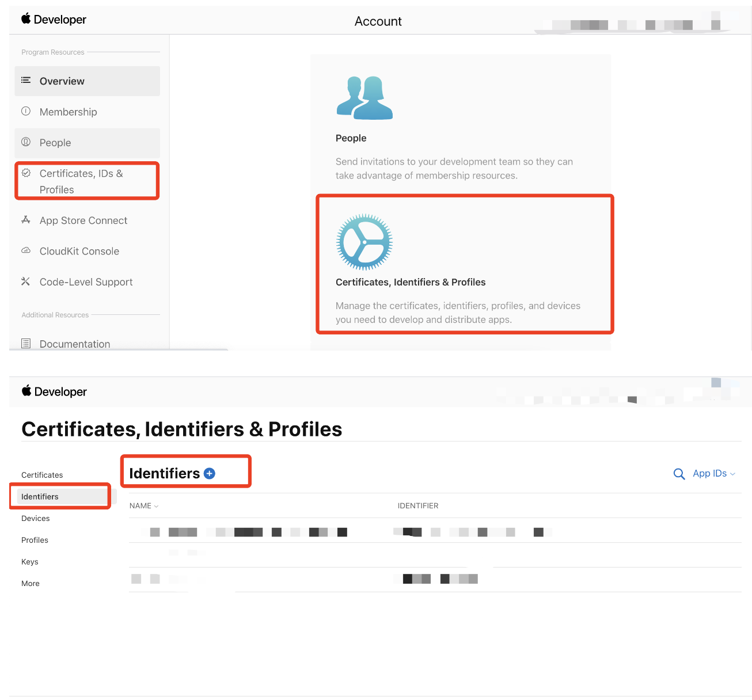752x700 pixels.
Task: Click the Code-Level Support tools icon
Action: pos(26,281)
